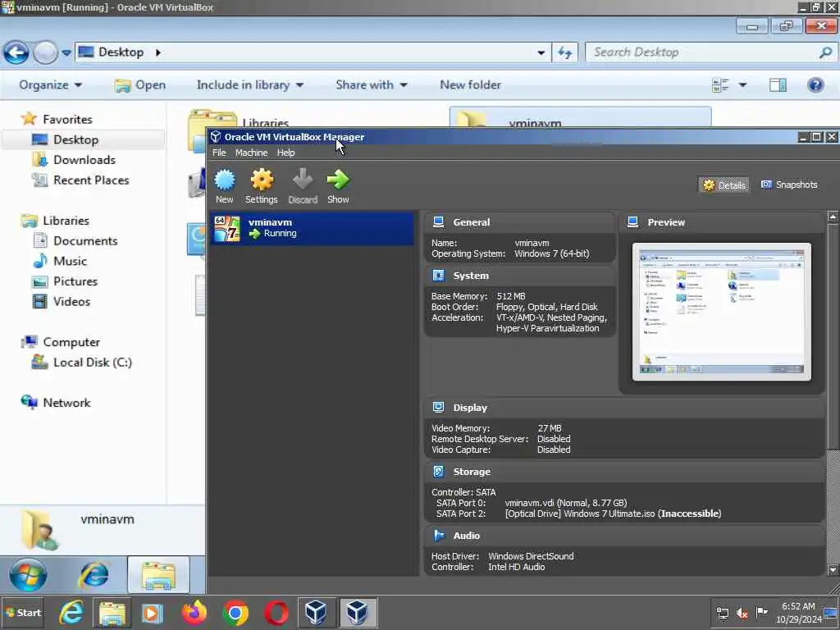This screenshot has height=630, width=840.
Task: Select Network in navigation pane
Action: [66, 402]
